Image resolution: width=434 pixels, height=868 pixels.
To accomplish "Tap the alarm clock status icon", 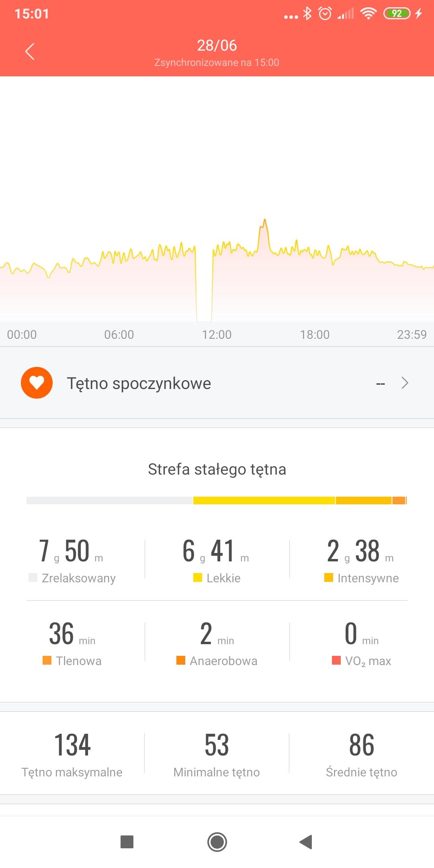I will tap(325, 14).
